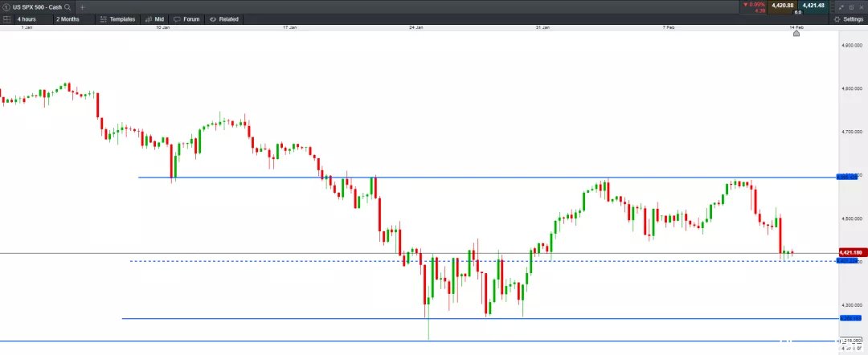
Task: Click the red 4,421.180 current price tag
Action: coord(850,253)
